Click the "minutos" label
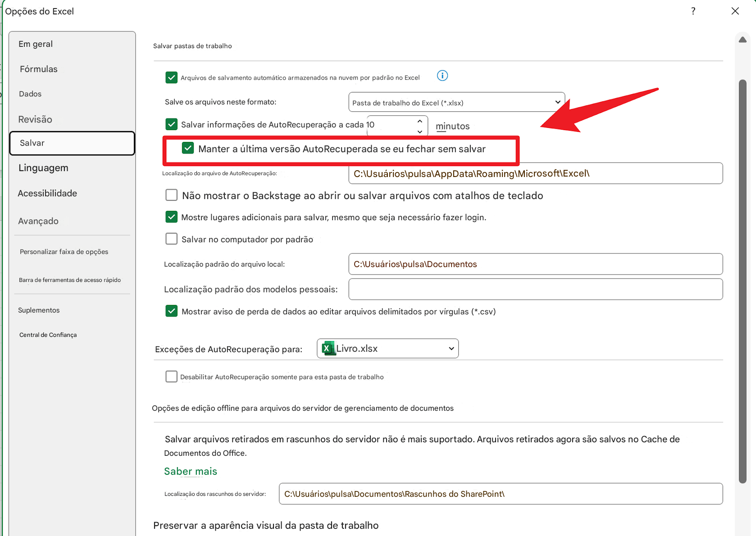Image resolution: width=756 pixels, height=536 pixels. tap(453, 126)
